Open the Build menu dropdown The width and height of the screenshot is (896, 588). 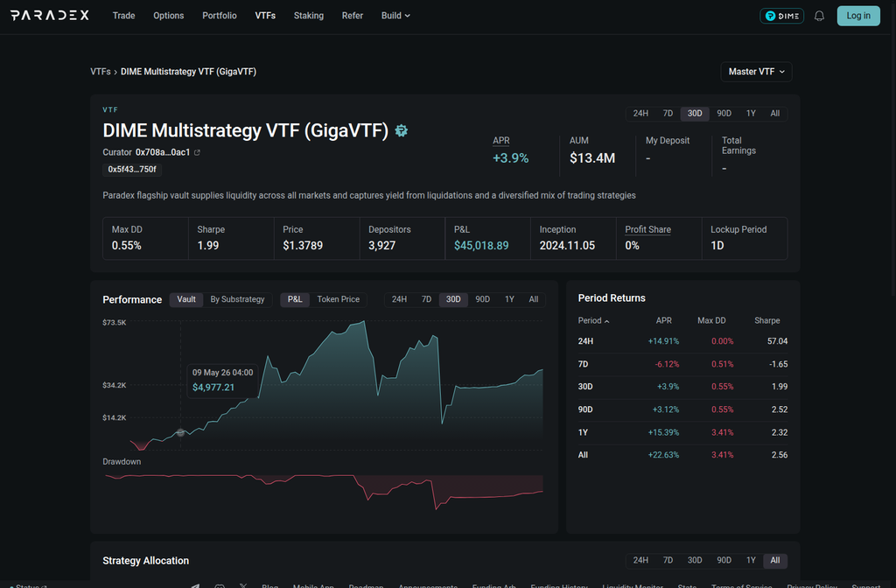(395, 16)
